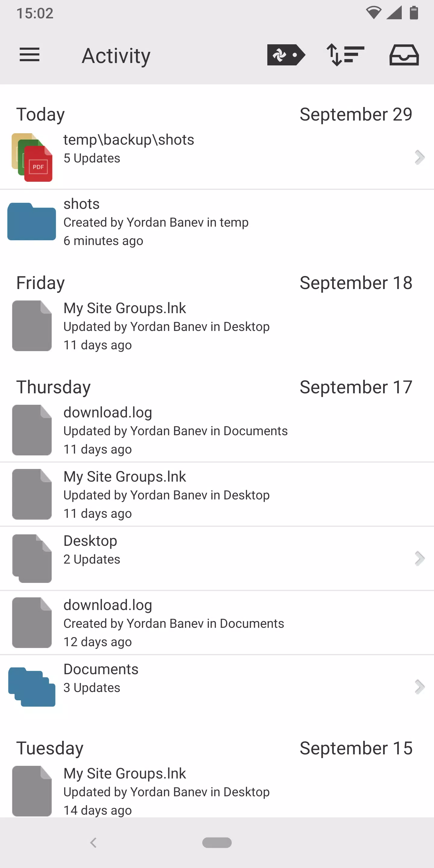
Task: Open My Site Groups.lnk under Friday
Action: click(217, 326)
